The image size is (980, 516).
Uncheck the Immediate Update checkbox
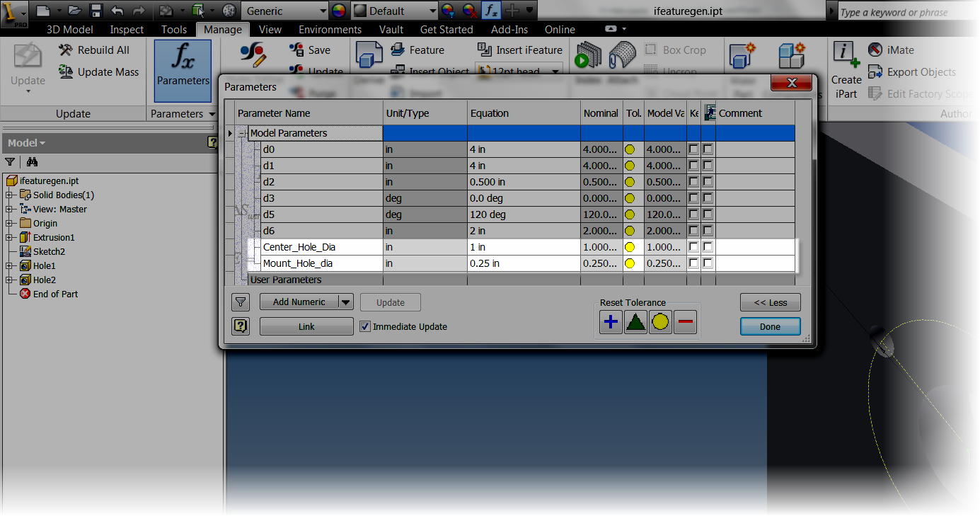pos(365,327)
